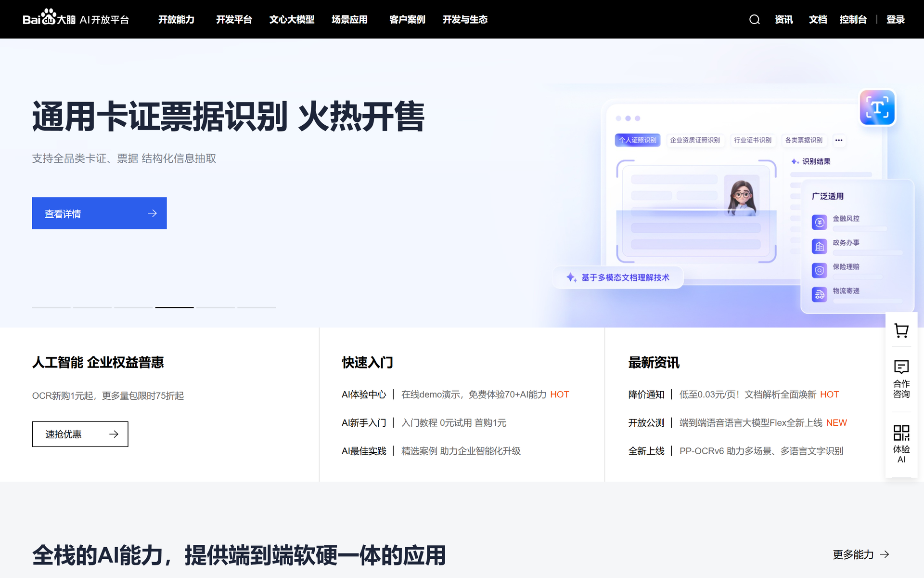The image size is (924, 578).
Task: Open 全新上线 PP-OCRv6 news item
Action: point(735,451)
